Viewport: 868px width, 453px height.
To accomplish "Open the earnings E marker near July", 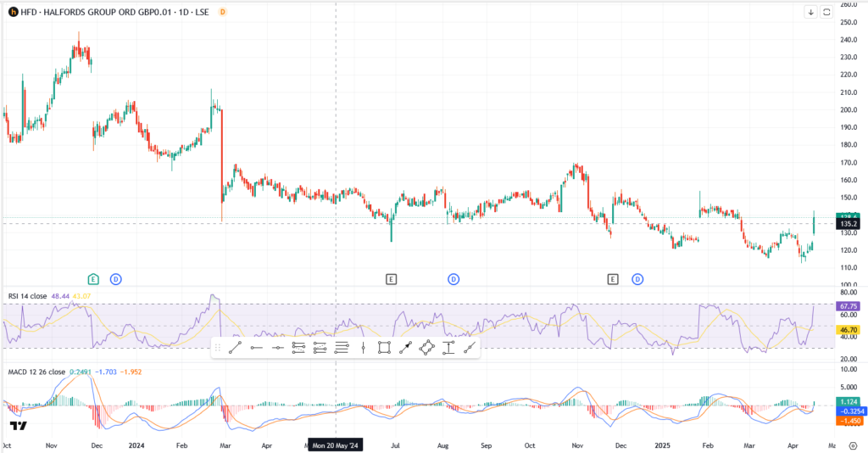I will click(x=392, y=279).
